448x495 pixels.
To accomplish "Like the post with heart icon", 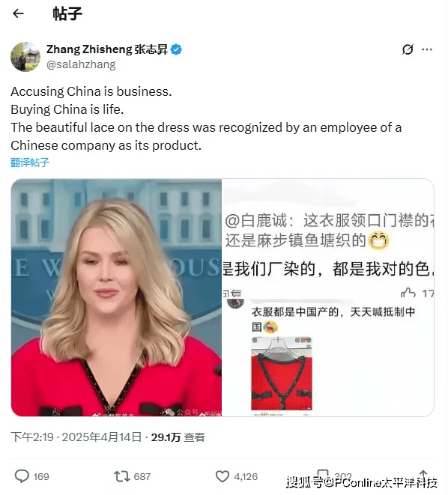I will [x=223, y=476].
